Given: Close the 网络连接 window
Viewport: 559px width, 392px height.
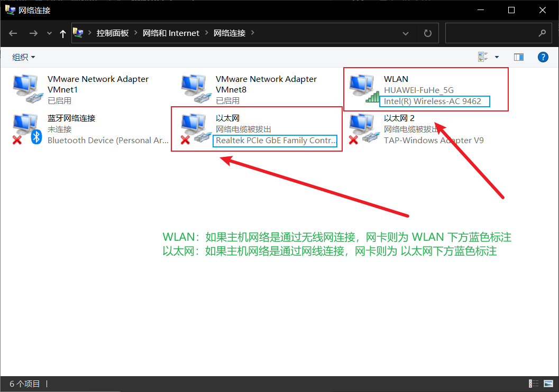Looking at the screenshot, I should click(542, 10).
